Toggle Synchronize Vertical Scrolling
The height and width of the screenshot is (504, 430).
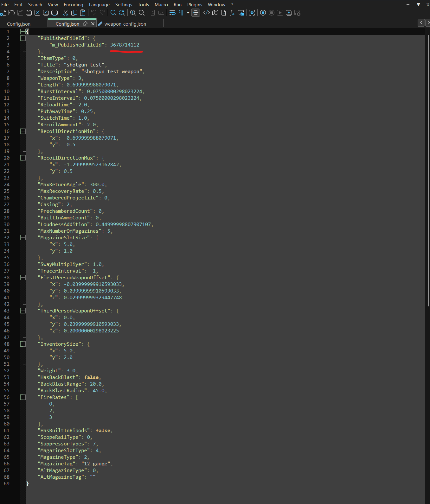coord(153,13)
